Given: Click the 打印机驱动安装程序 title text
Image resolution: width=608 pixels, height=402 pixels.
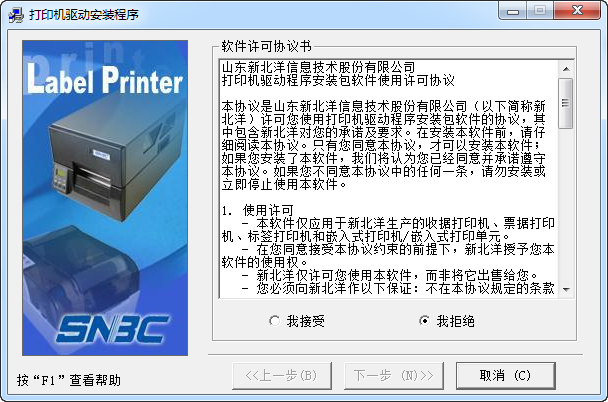Looking at the screenshot, I should tap(84, 15).
